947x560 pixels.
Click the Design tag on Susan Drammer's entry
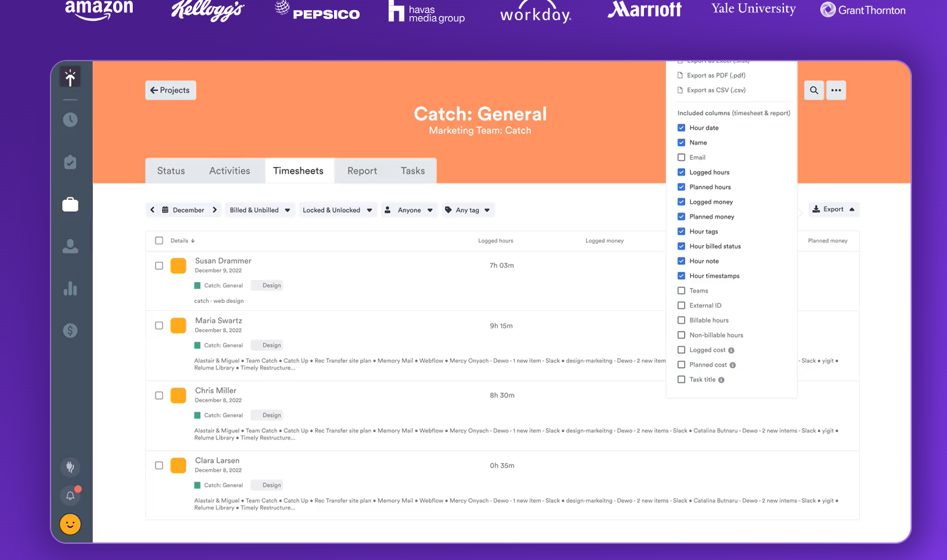(x=267, y=285)
